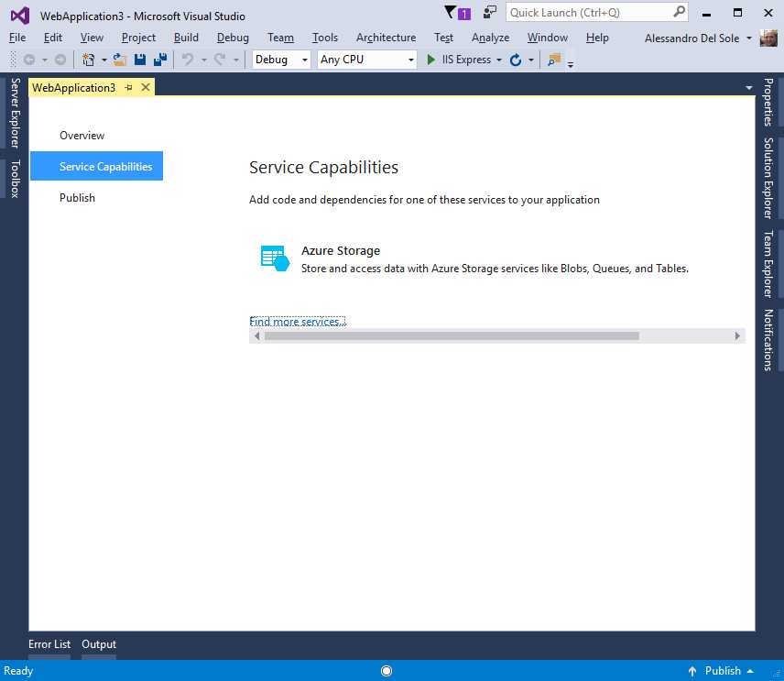Select the Azure Storage service title

[x=341, y=251]
